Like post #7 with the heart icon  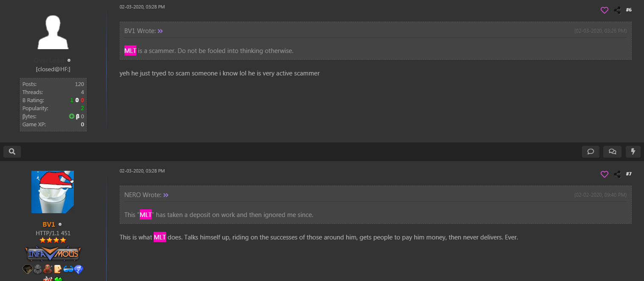click(x=605, y=174)
